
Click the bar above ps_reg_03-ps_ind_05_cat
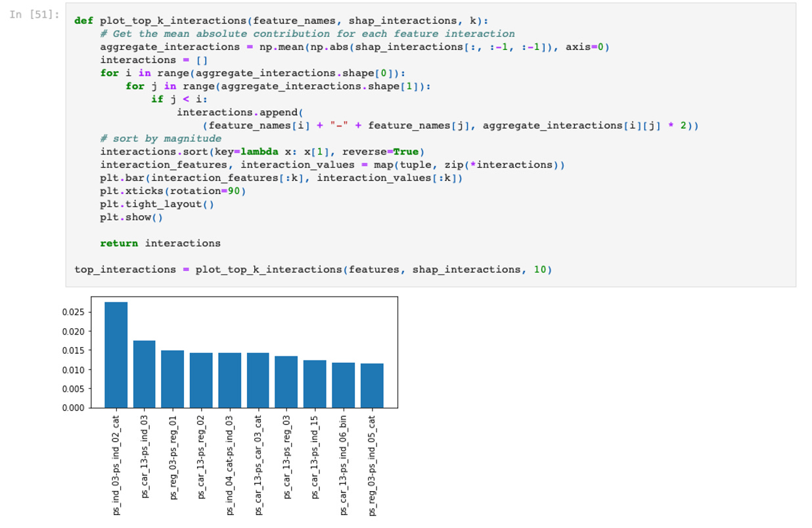click(x=372, y=386)
